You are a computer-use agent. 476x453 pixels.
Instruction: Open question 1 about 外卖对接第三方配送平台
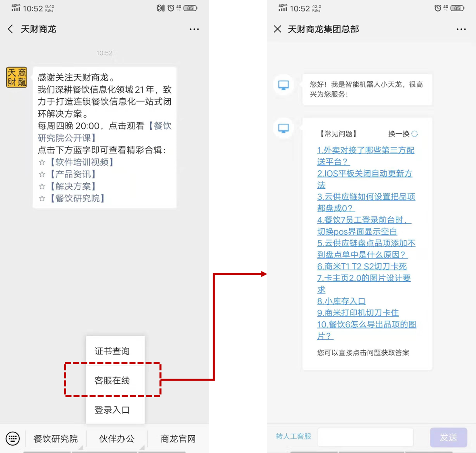pos(366,156)
